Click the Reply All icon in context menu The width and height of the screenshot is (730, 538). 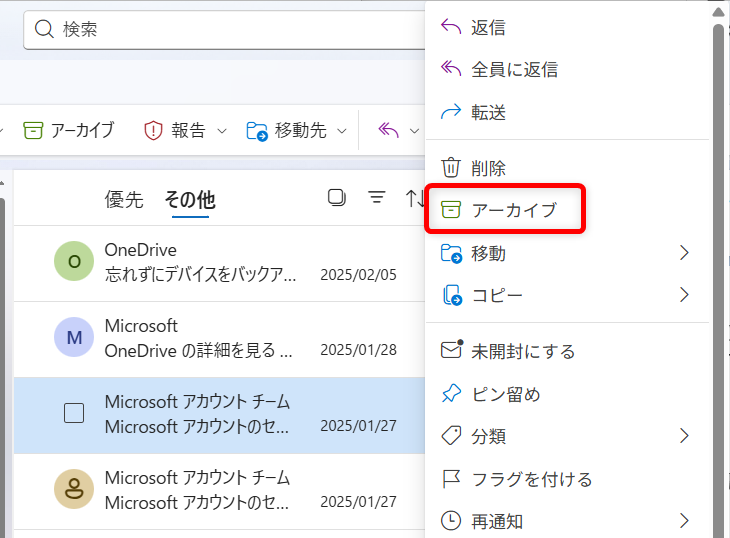tap(451, 69)
